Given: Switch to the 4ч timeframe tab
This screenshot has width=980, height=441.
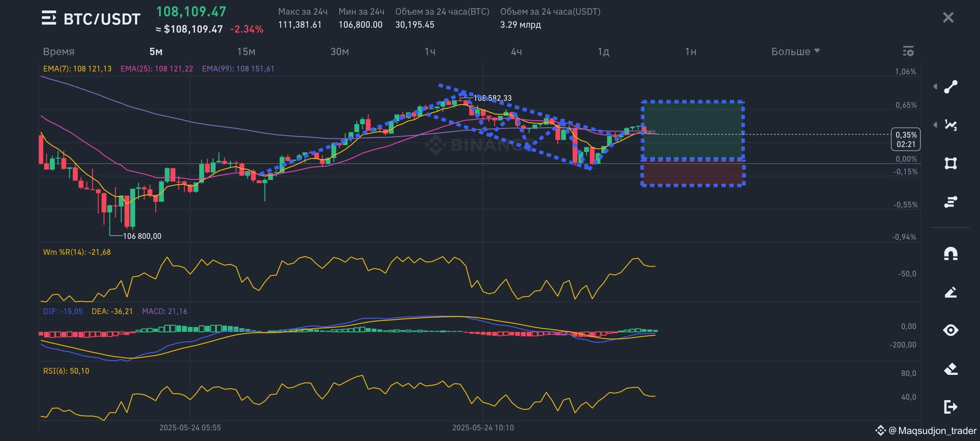Looking at the screenshot, I should click(x=517, y=51).
